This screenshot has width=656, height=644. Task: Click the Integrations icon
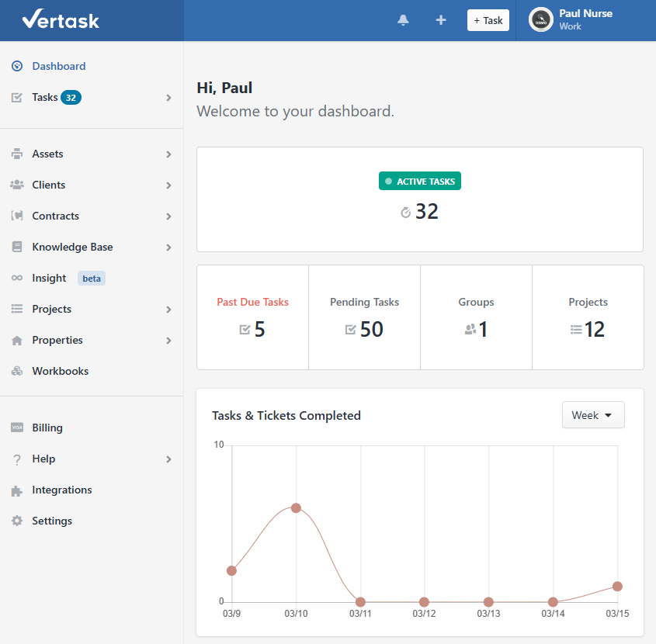point(16,490)
